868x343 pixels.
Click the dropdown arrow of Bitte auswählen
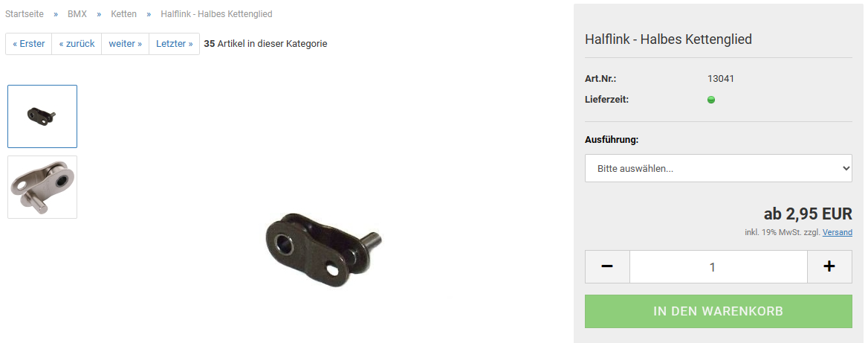pos(845,168)
